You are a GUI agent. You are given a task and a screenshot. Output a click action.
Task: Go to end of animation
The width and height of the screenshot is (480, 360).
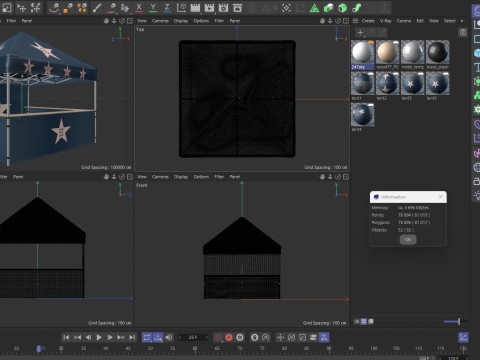click(132, 337)
